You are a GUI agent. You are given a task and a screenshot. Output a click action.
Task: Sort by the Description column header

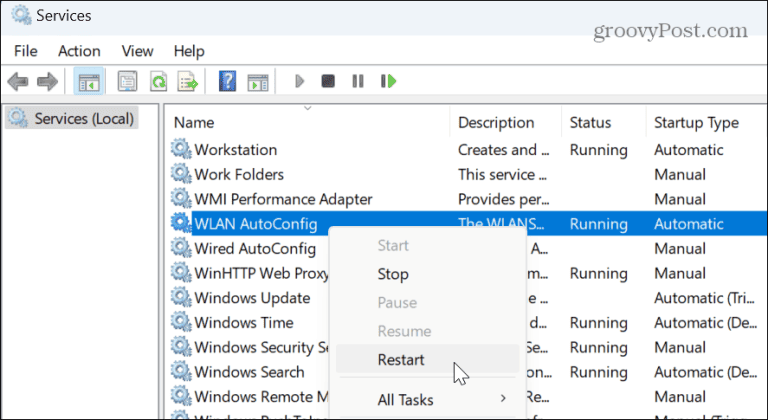click(496, 123)
